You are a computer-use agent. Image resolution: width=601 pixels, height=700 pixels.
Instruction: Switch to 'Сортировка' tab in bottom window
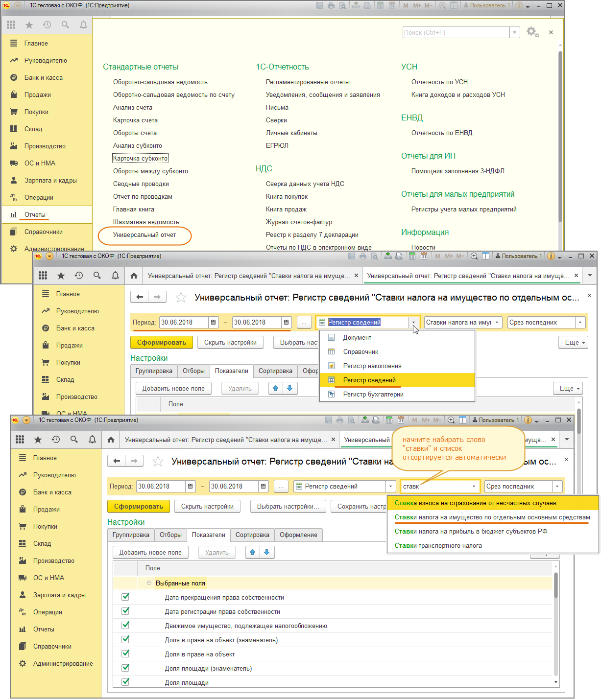pyautogui.click(x=252, y=535)
